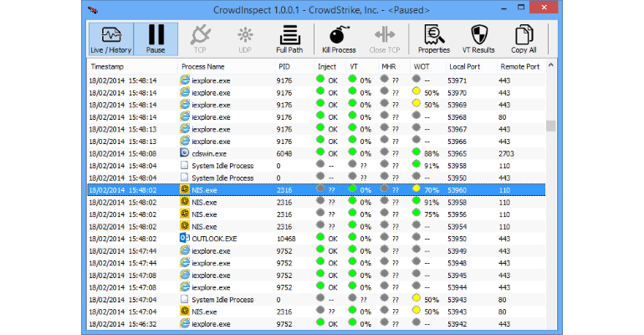Image resolution: width=644 pixels, height=335 pixels.
Task: Sort by Timestamp column header
Action: click(x=110, y=66)
